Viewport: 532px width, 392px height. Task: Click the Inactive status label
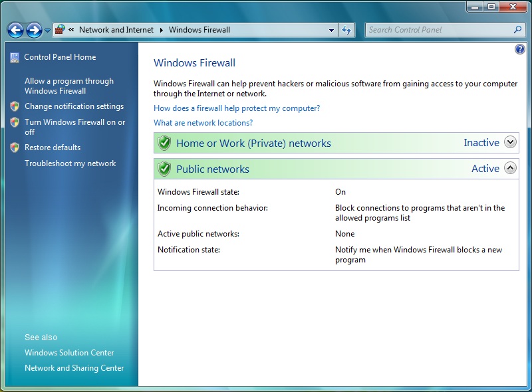tap(481, 143)
